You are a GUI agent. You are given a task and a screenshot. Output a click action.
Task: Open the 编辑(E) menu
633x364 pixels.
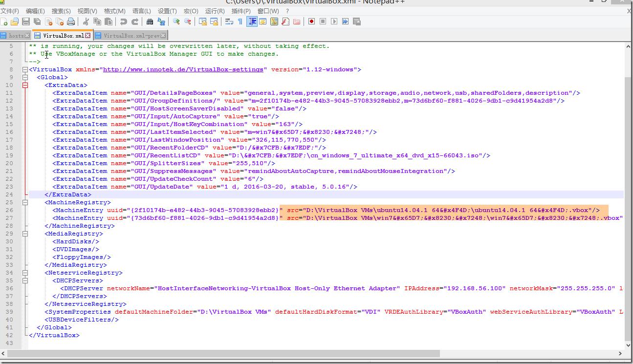pyautogui.click(x=35, y=11)
